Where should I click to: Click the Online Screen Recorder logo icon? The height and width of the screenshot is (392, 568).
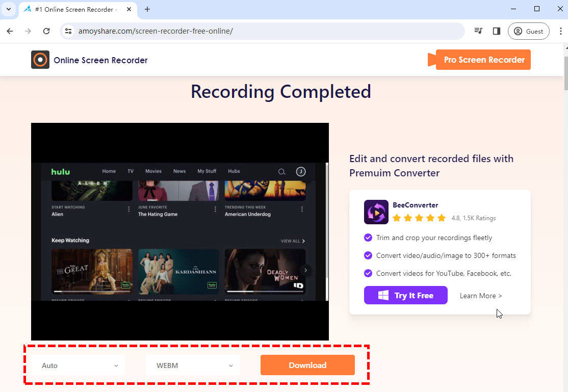tap(40, 60)
